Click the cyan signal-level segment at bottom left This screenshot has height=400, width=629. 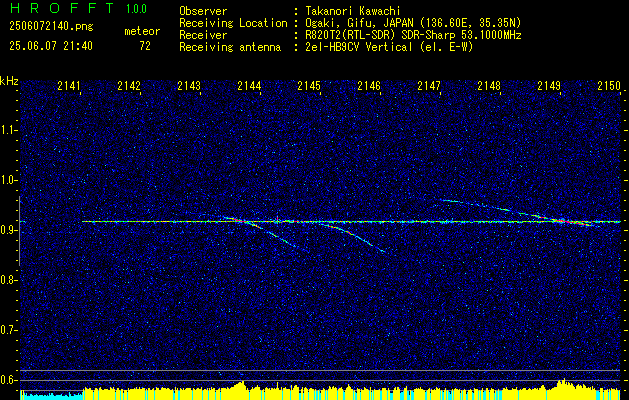tap(51, 395)
